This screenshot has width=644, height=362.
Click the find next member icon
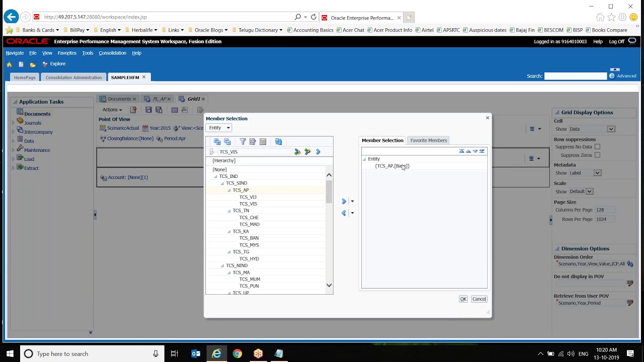point(307,151)
